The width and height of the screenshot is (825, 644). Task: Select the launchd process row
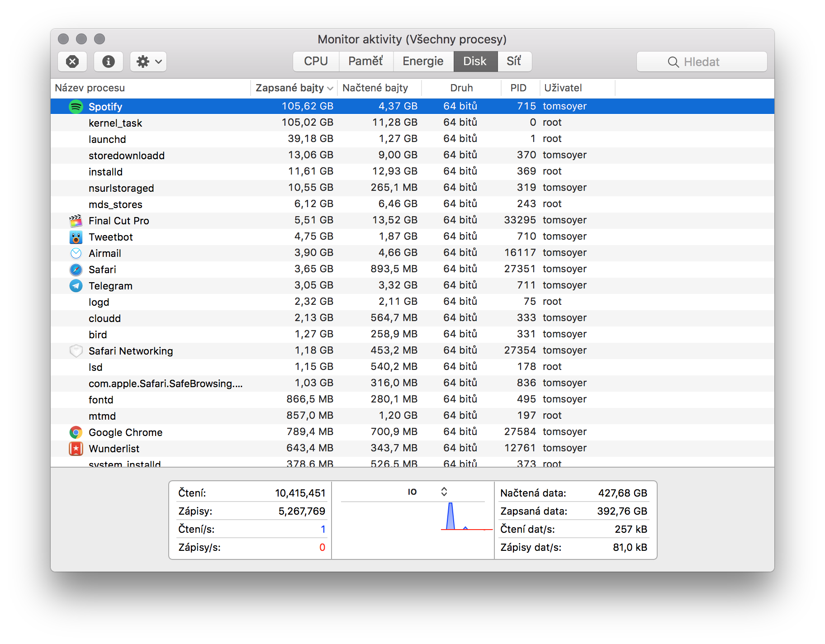(412, 139)
